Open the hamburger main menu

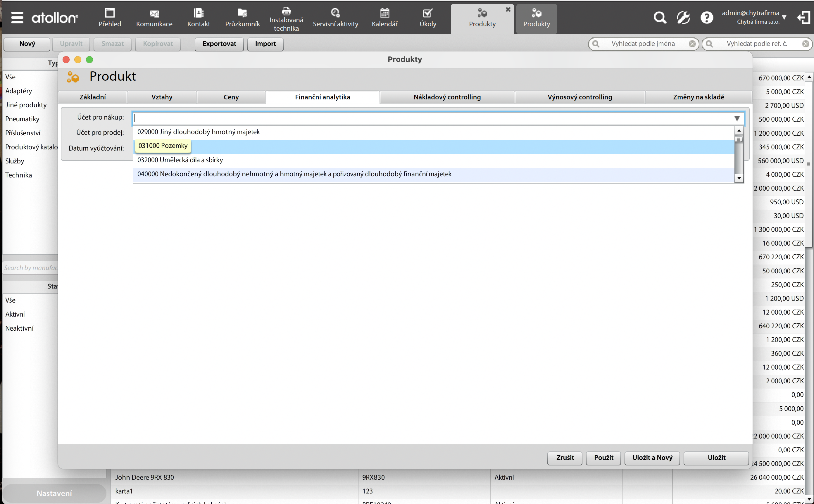(x=17, y=17)
